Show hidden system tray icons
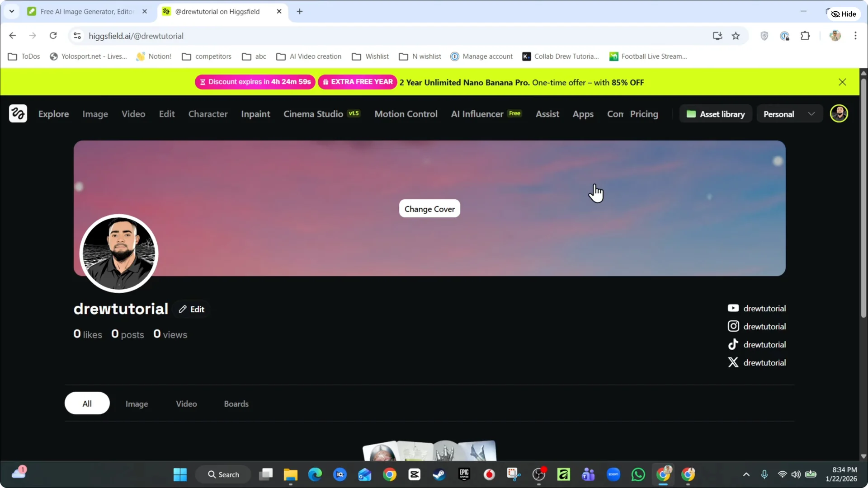The image size is (868, 488). pyautogui.click(x=746, y=474)
